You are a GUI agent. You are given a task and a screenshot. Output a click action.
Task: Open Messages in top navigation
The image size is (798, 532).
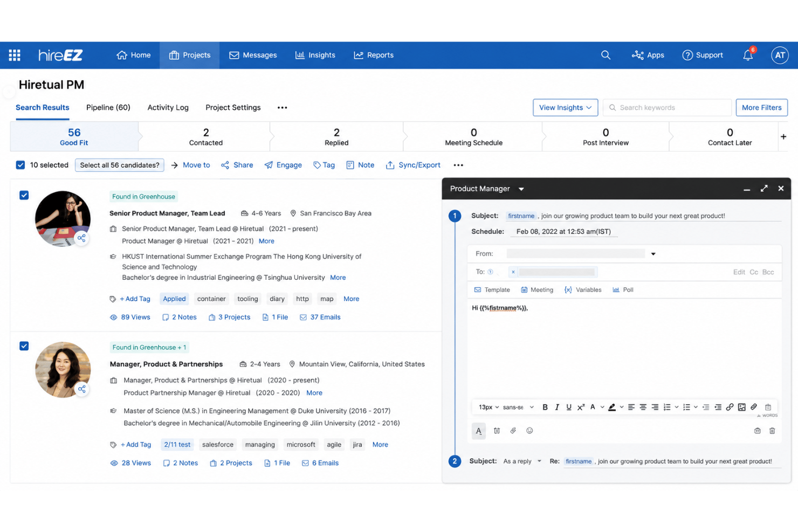[253, 55]
